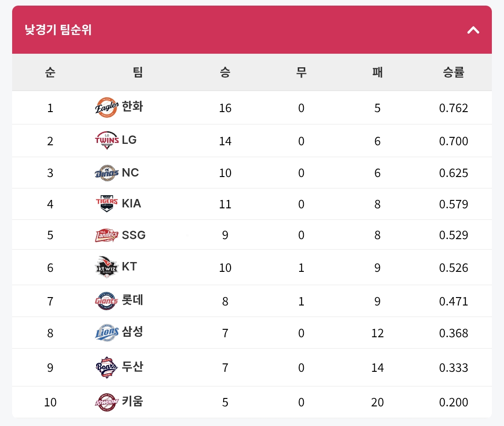Click the Kiwoom Heroes team logo
This screenshot has height=426, width=504.
(x=106, y=402)
